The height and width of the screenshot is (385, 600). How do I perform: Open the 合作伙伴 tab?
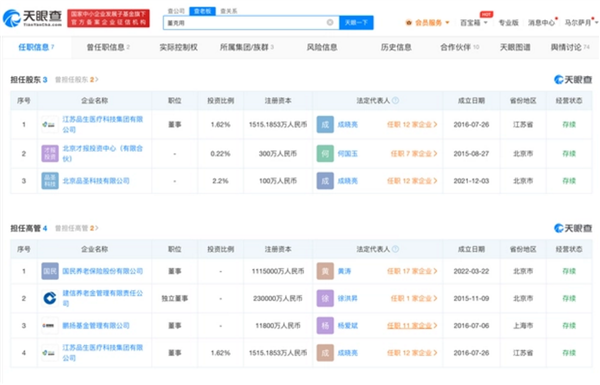tap(459, 47)
